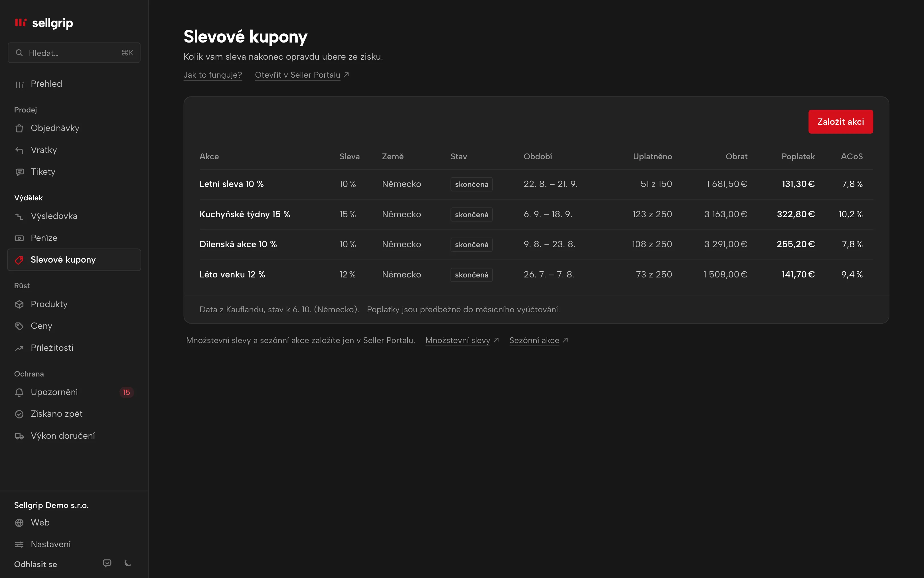Click the Sellgrip Demo s.r.o. account name
This screenshot has width=924, height=578.
[52, 506]
